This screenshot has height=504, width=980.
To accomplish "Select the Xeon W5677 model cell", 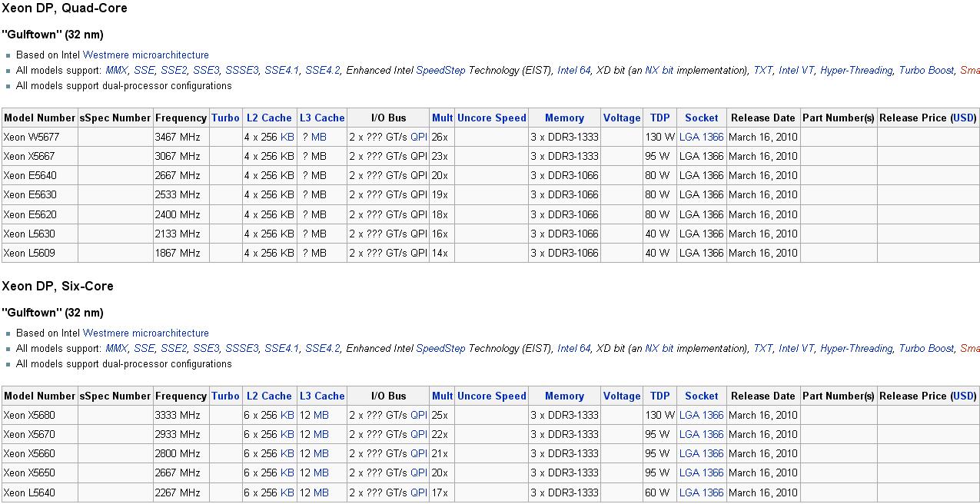I will 39,138.
